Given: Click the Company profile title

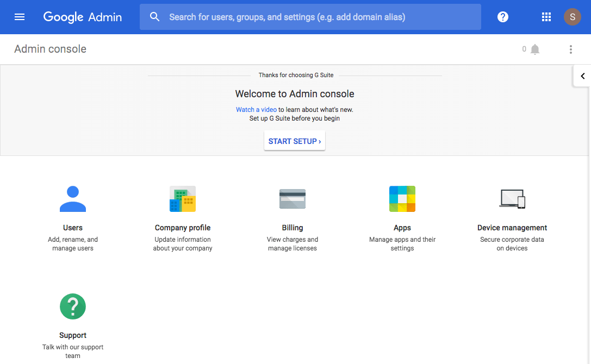Looking at the screenshot, I should click(183, 228).
